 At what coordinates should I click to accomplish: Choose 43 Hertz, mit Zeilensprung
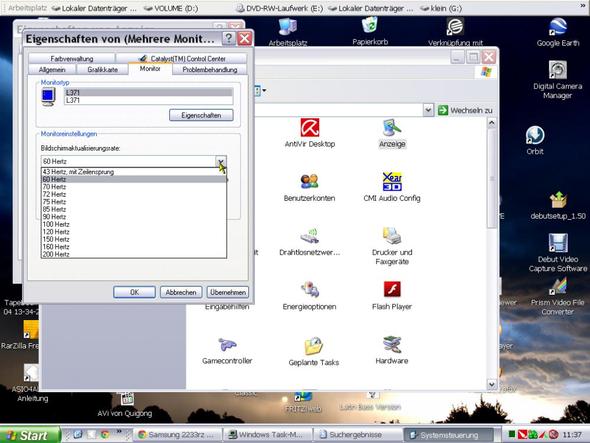tap(134, 172)
